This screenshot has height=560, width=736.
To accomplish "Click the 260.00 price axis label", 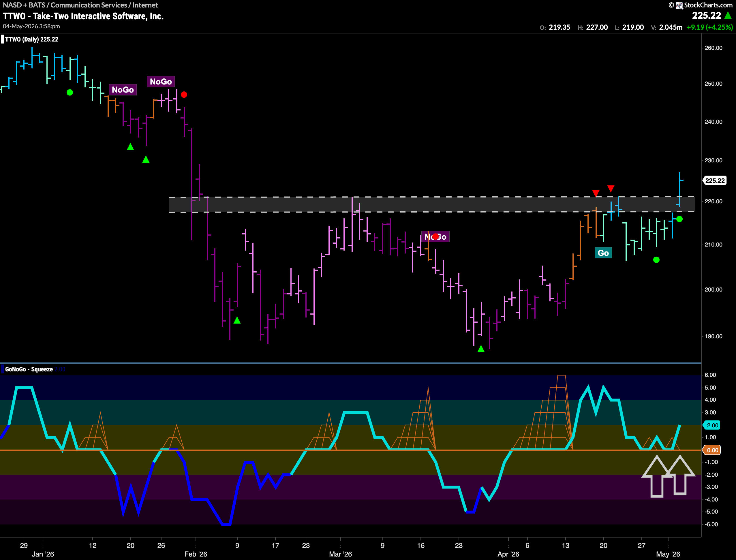I will (713, 48).
